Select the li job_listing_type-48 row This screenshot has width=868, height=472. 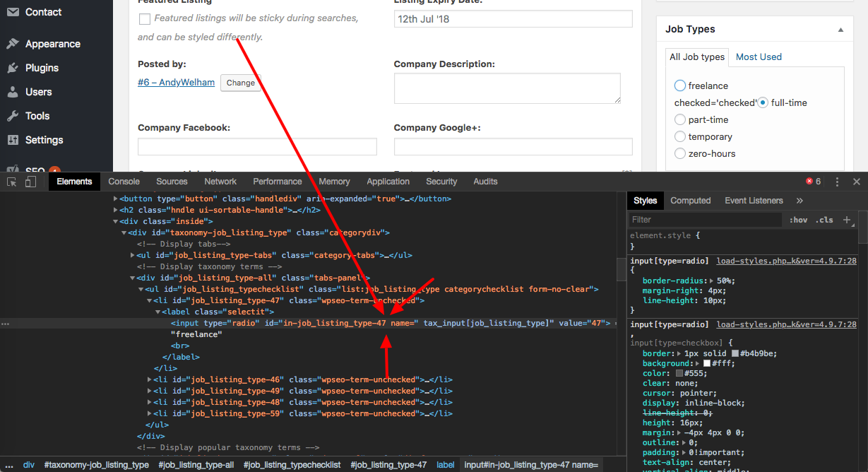tap(304, 402)
